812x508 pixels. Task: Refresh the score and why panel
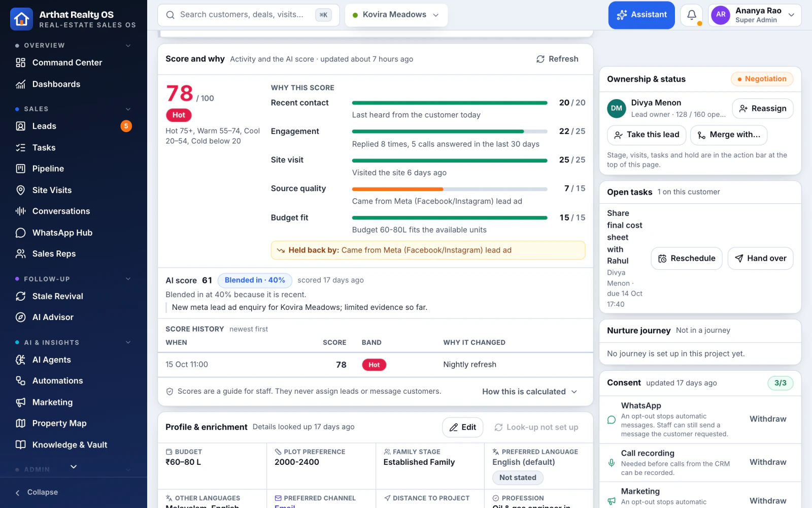(x=557, y=59)
